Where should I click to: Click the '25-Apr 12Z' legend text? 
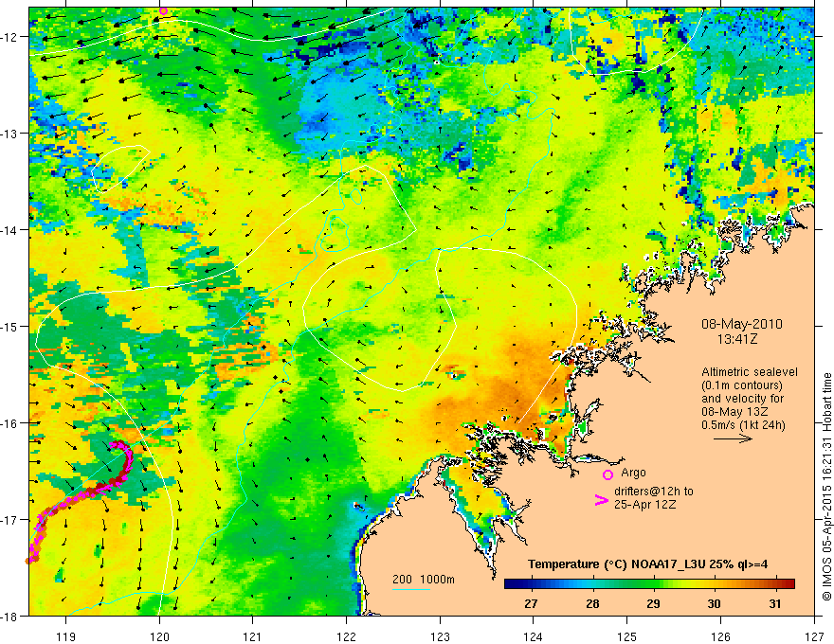[x=644, y=504]
